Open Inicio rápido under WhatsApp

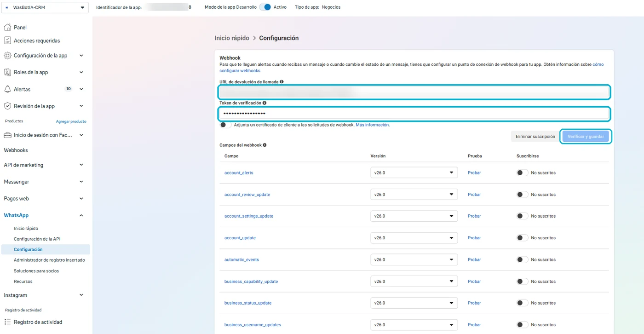(x=26, y=228)
